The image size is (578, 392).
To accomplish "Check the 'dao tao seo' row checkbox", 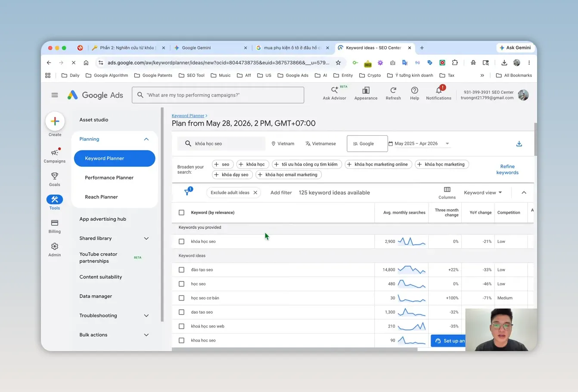I will click(181, 312).
